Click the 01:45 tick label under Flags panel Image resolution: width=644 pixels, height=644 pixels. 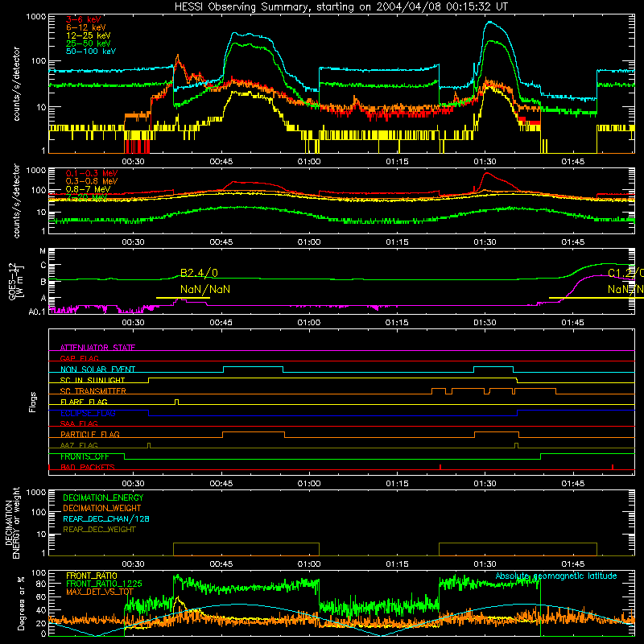(x=572, y=484)
